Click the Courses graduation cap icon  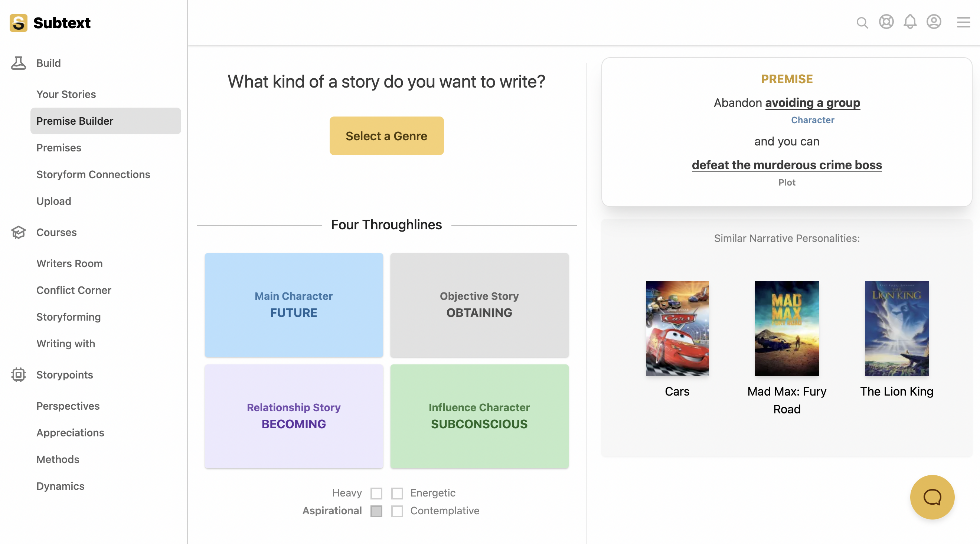(x=18, y=232)
